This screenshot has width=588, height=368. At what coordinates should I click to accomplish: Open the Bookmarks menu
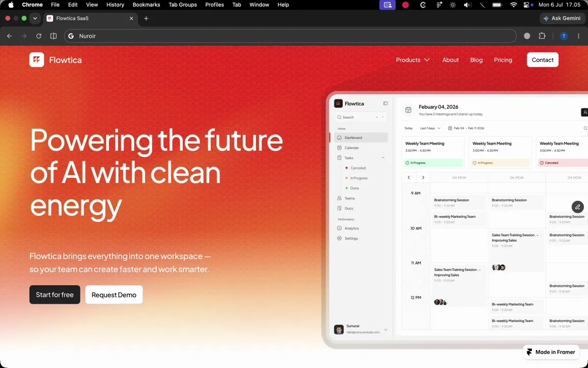(x=146, y=5)
